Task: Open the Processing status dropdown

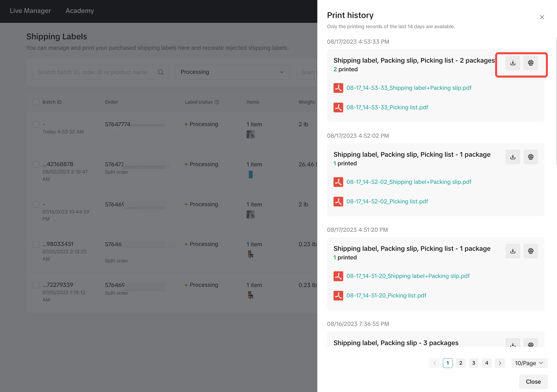Action: (x=232, y=72)
